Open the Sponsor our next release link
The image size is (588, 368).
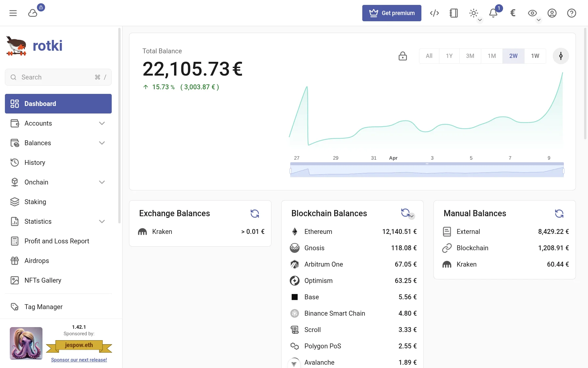click(79, 359)
